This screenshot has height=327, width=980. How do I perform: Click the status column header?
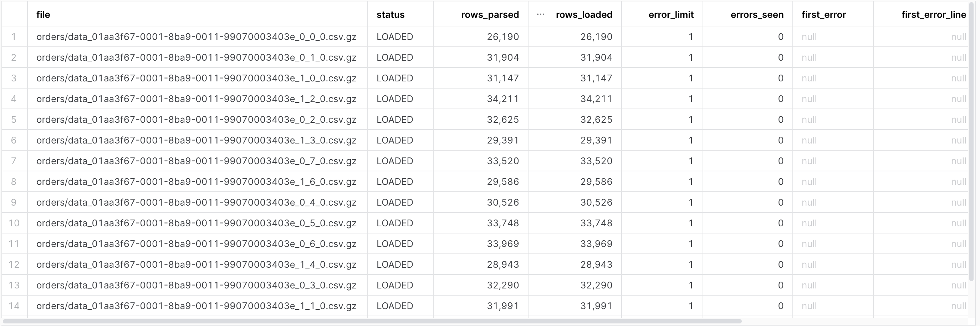point(391,15)
